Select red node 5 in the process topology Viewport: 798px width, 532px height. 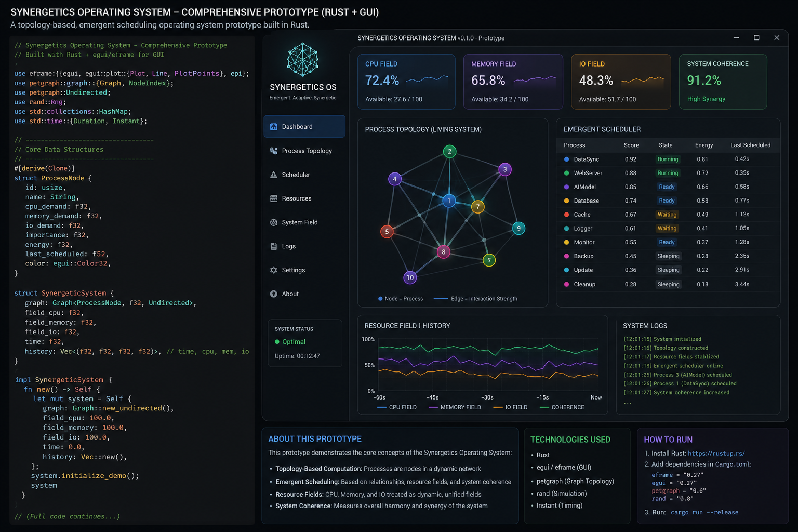click(387, 232)
